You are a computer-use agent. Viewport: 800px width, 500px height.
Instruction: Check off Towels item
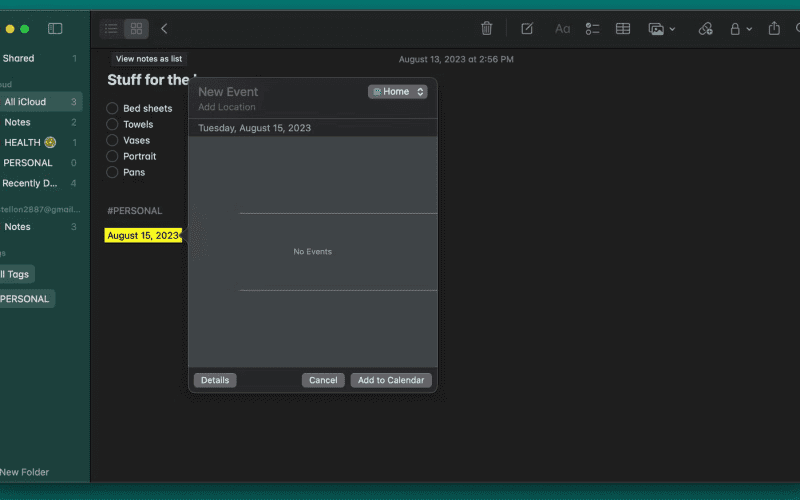coord(112,124)
